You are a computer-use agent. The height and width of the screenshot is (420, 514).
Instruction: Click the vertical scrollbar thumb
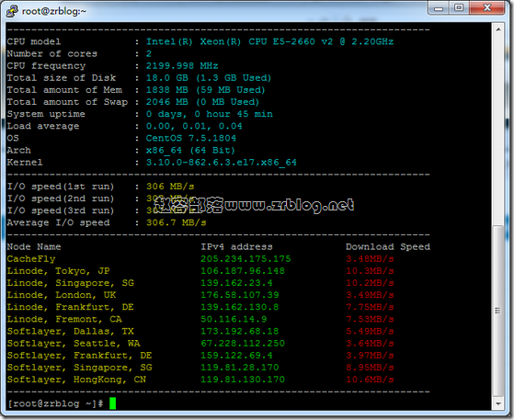(x=498, y=311)
